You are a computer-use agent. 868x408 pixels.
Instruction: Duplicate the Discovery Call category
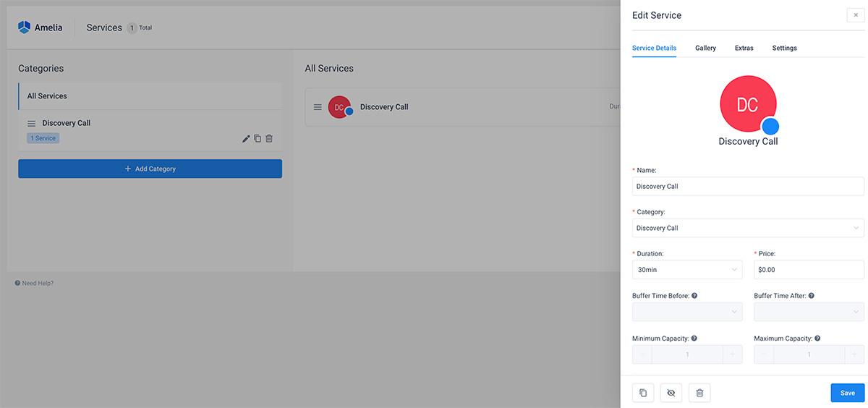pyautogui.click(x=258, y=138)
